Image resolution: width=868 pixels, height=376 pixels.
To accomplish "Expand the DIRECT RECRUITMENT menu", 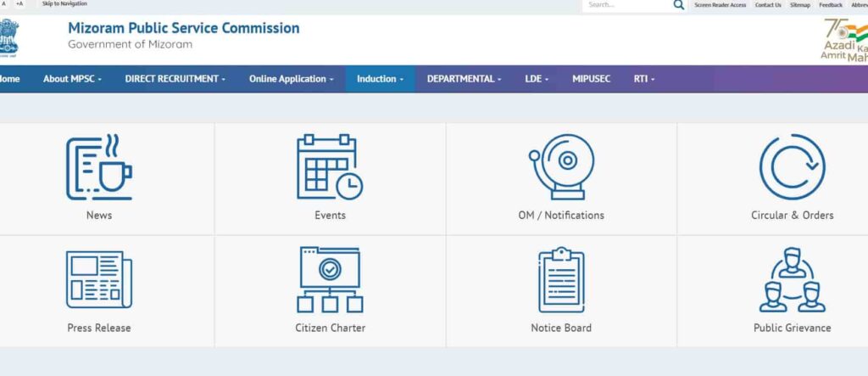I will (x=175, y=79).
